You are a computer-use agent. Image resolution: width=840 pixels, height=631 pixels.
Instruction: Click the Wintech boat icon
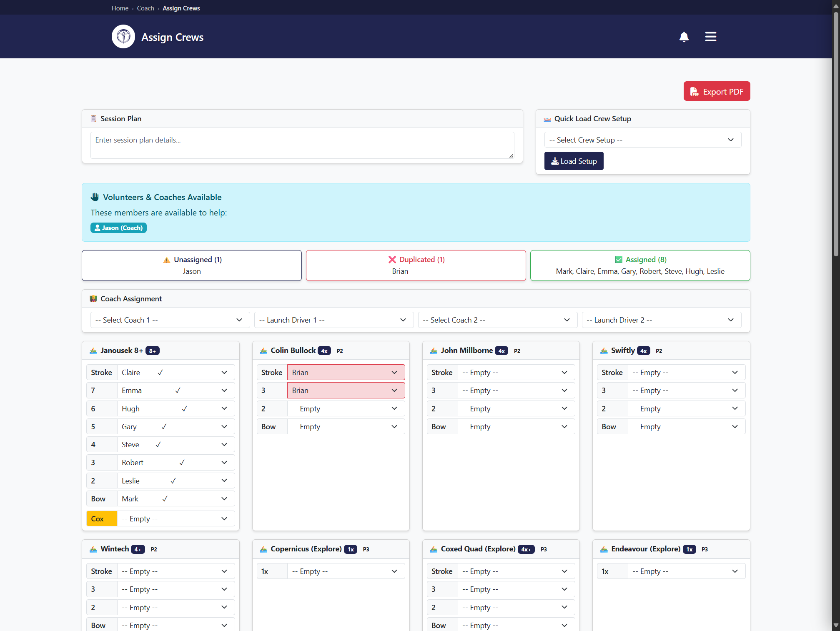pos(93,549)
